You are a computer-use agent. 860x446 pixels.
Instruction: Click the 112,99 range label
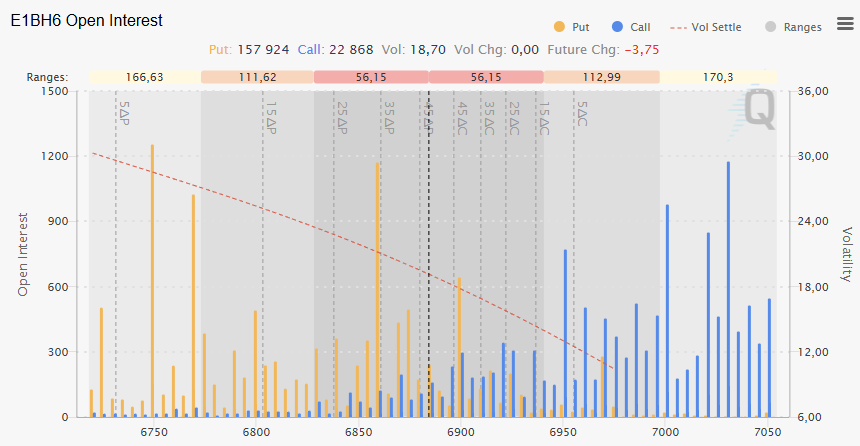601,77
